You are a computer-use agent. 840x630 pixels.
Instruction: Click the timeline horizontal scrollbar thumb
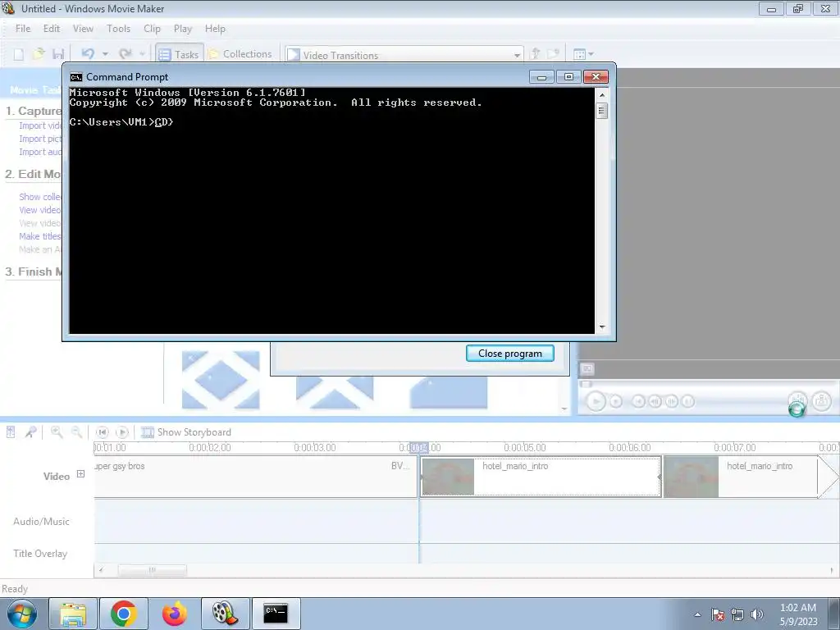152,570
